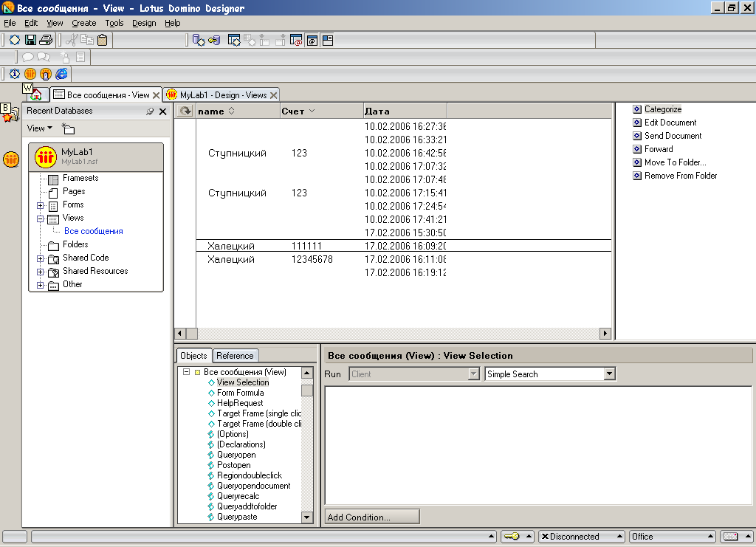Click the new folder icon beside View
Screen dimensions: 756x547
click(68, 129)
